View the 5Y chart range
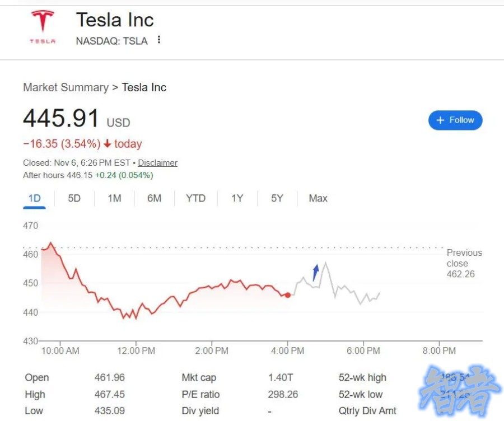 tap(277, 198)
